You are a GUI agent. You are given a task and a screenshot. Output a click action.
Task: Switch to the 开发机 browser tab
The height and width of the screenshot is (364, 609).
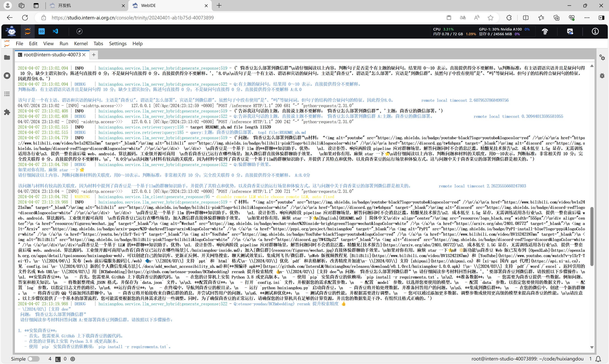coord(87,5)
